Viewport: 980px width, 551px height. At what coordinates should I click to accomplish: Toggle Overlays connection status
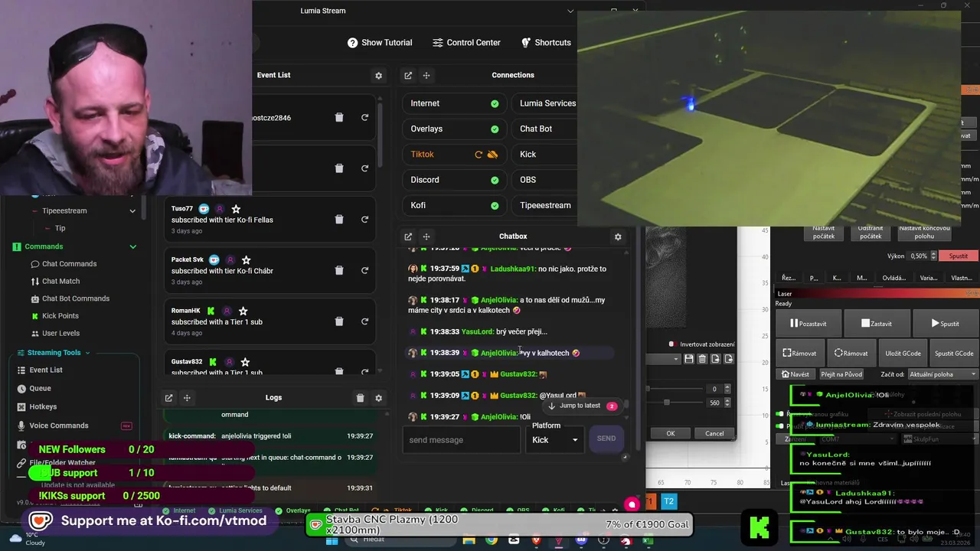coord(495,129)
